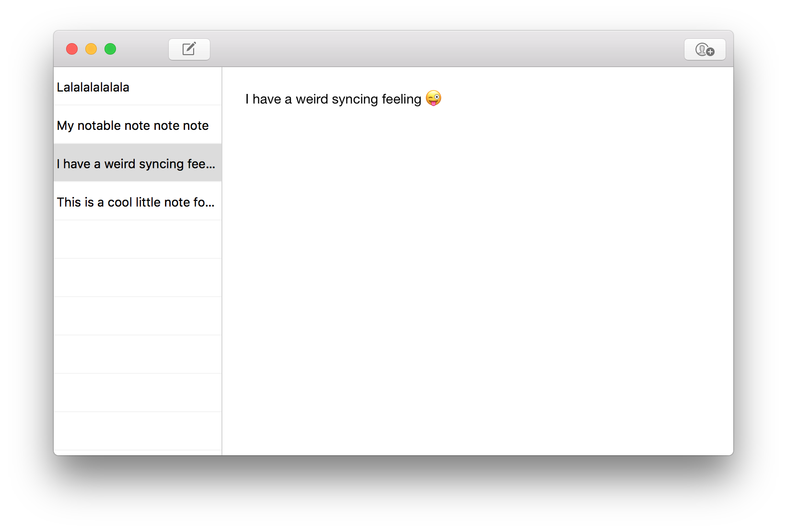The height and width of the screenshot is (532, 787).
Task: Select the 'I have a weird syncing fee...' note
Action: pyautogui.click(x=138, y=163)
